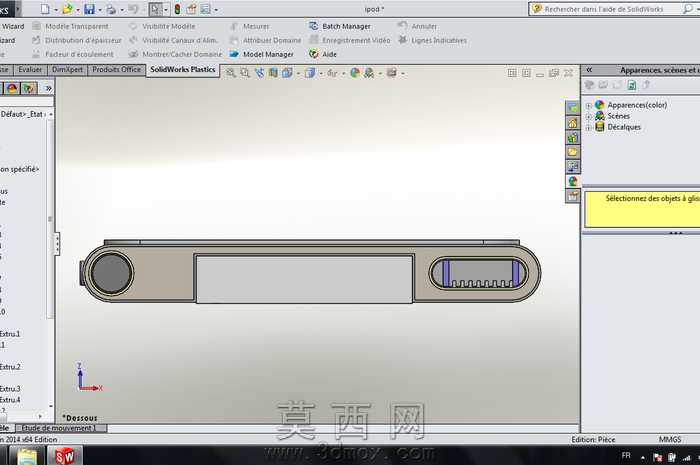Viewport: 700px width, 465px height.
Task: Click the Section View icon
Action: [273, 73]
